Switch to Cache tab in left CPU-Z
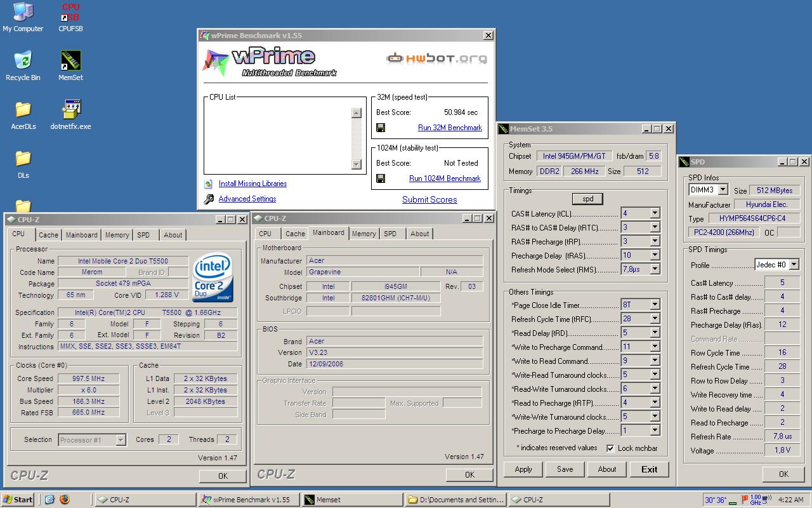The width and height of the screenshot is (812, 508). [x=48, y=235]
